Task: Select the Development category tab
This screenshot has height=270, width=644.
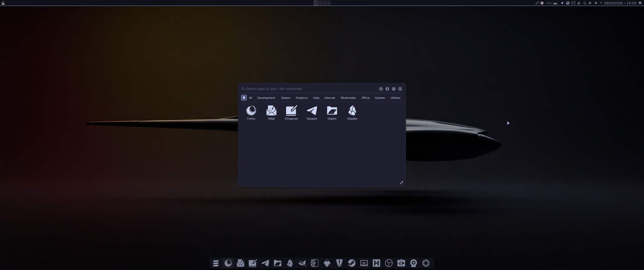Action: coord(266,98)
